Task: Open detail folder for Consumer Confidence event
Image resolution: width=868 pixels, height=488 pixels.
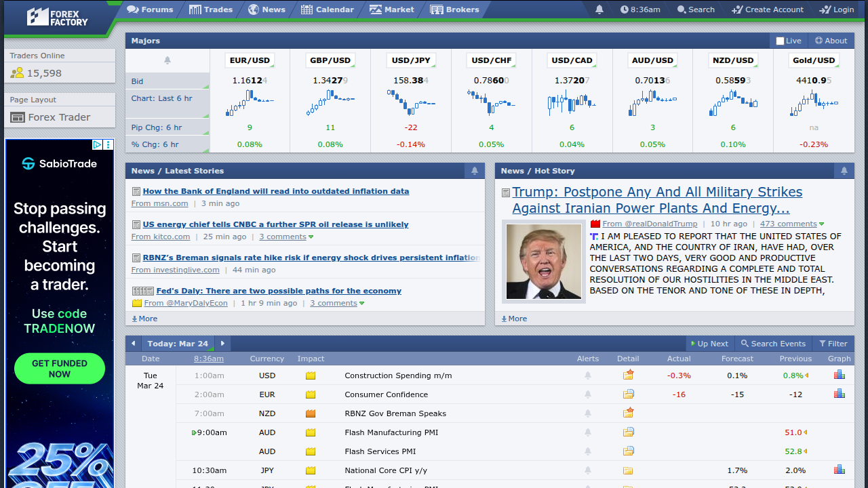Action: [628, 393]
